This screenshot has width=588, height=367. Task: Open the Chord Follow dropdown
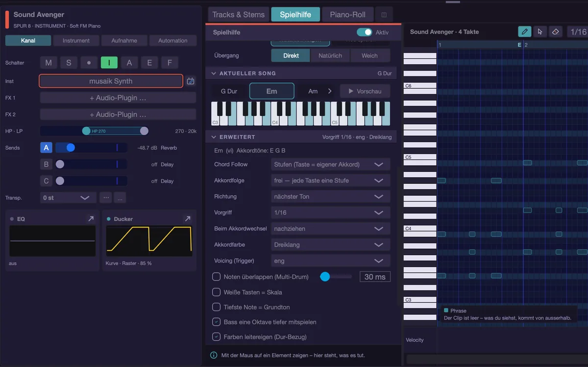click(x=331, y=164)
